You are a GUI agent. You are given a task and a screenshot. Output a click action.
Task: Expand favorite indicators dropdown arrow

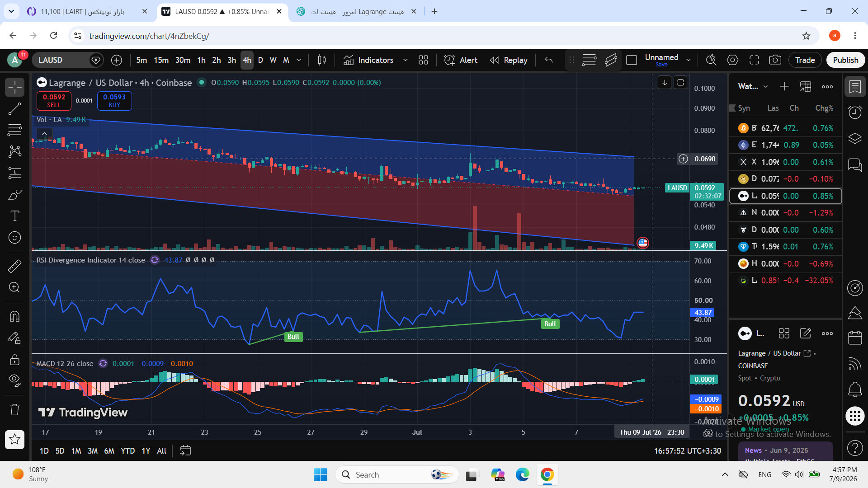[406, 60]
